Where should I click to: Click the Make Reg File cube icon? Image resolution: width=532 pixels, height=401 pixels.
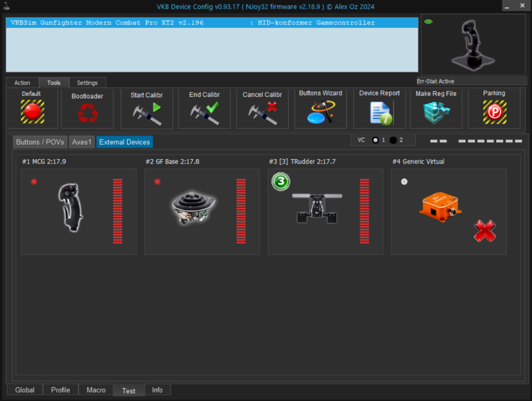(436, 113)
